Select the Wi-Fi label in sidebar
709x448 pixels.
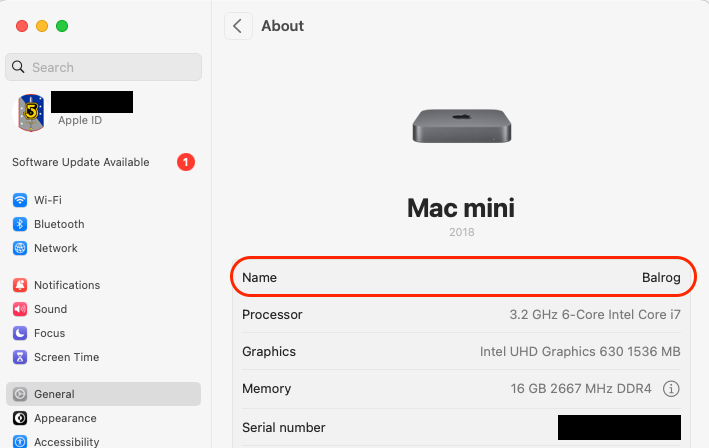pos(48,200)
